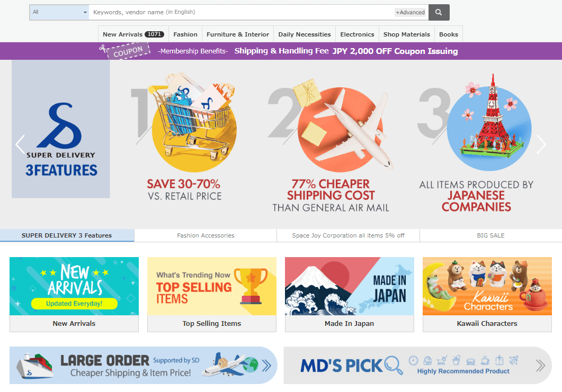Go to previous carousel slide arrow
The width and height of the screenshot is (562, 392).
pyautogui.click(x=20, y=144)
